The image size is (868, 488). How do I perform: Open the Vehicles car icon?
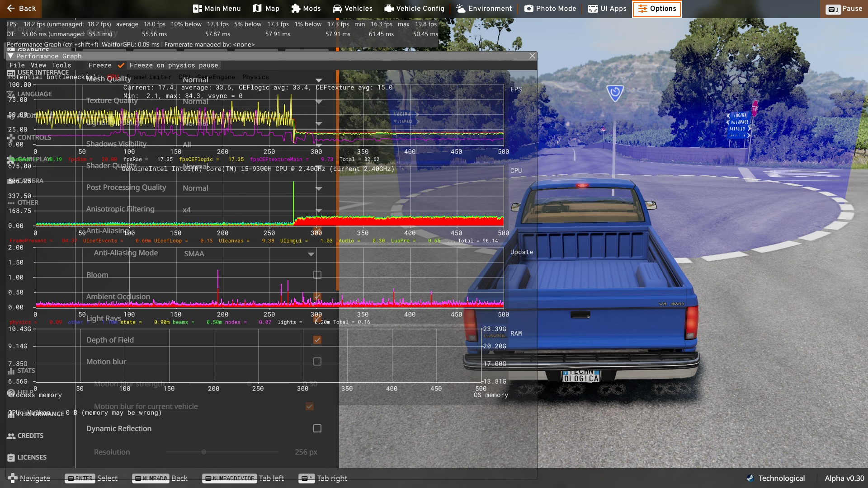click(x=337, y=9)
